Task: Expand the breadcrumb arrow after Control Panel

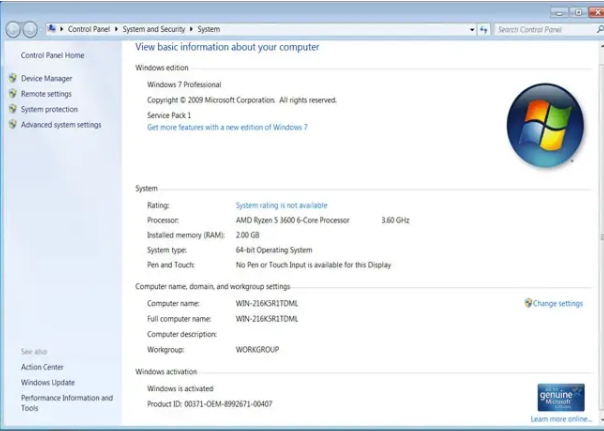Action: (116, 29)
